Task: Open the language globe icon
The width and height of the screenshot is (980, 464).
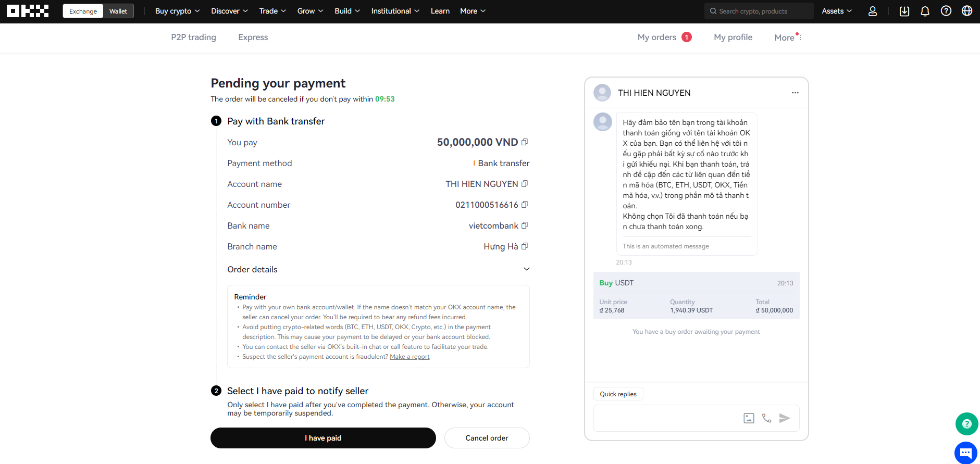Action: tap(967, 11)
